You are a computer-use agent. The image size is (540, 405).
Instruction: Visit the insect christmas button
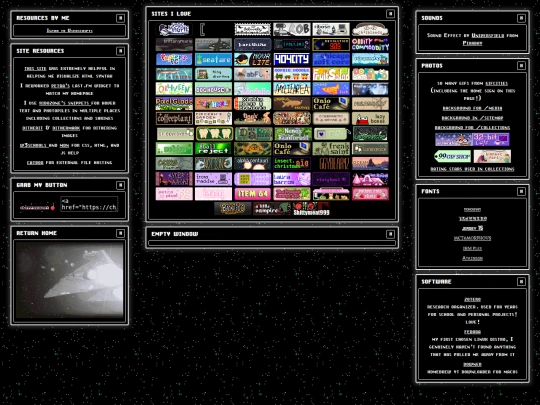pyautogui.click(x=292, y=164)
